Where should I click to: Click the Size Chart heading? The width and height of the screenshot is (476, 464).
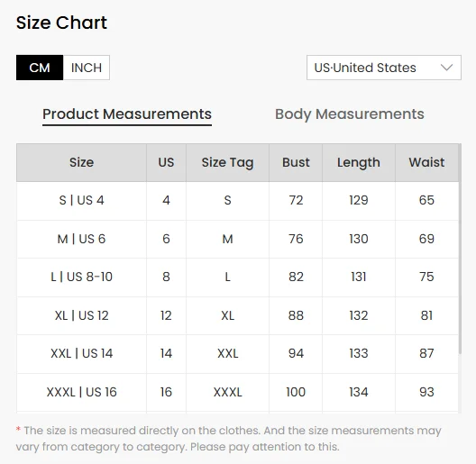tap(61, 23)
